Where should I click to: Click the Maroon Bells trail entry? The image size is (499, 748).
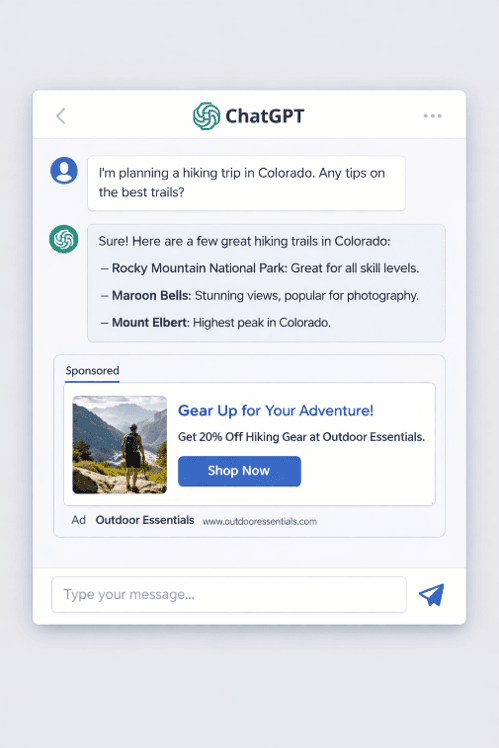tap(260, 296)
